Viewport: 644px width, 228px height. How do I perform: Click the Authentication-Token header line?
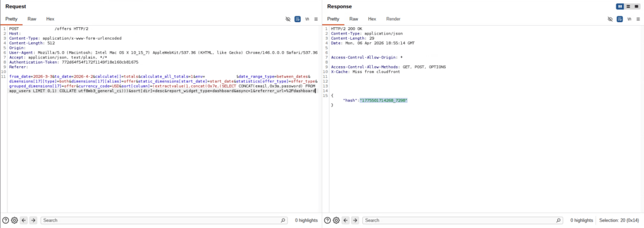click(x=74, y=62)
